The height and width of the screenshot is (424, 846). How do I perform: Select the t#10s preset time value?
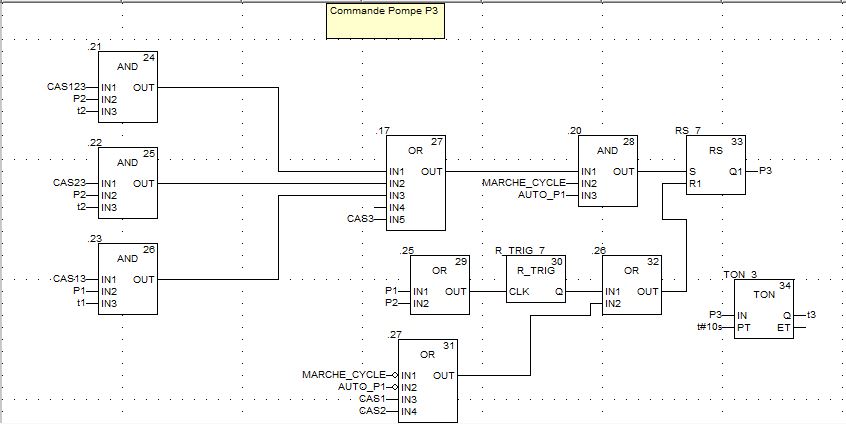click(709, 327)
